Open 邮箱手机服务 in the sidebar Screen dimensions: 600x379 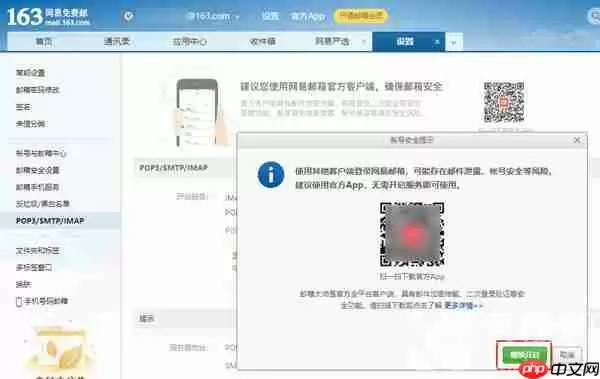pos(38,187)
